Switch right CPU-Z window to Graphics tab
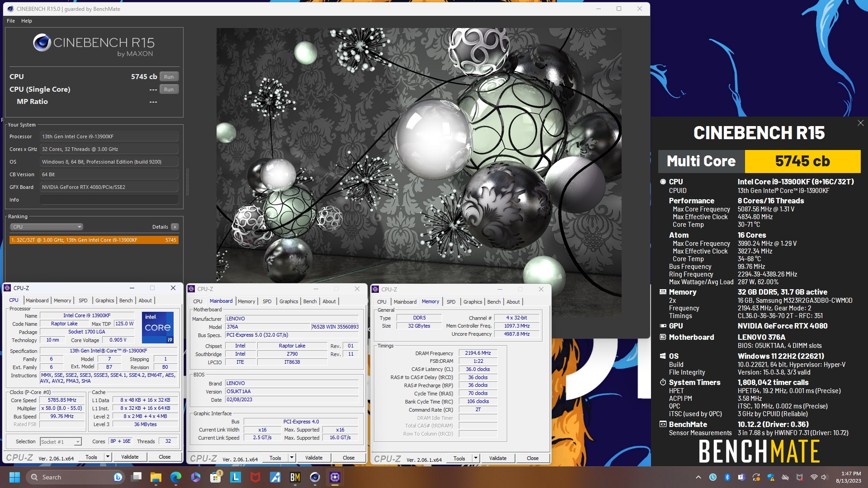This screenshot has height=488, width=868. coord(473,302)
